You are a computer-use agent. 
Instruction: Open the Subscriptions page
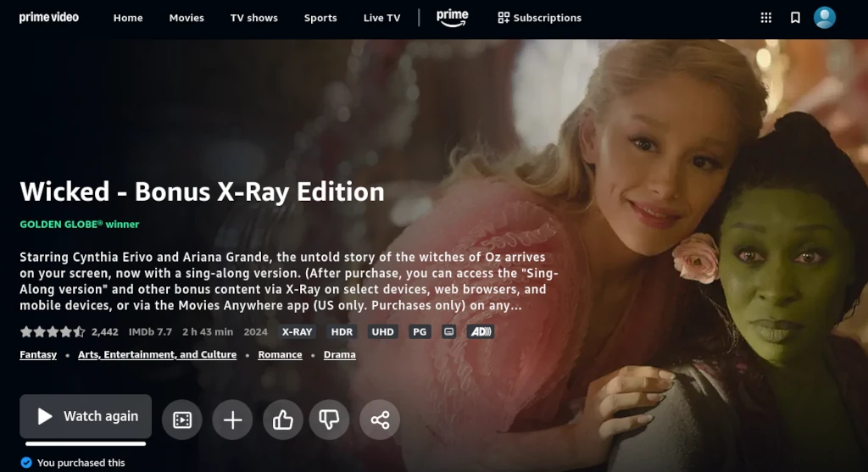[539, 18]
